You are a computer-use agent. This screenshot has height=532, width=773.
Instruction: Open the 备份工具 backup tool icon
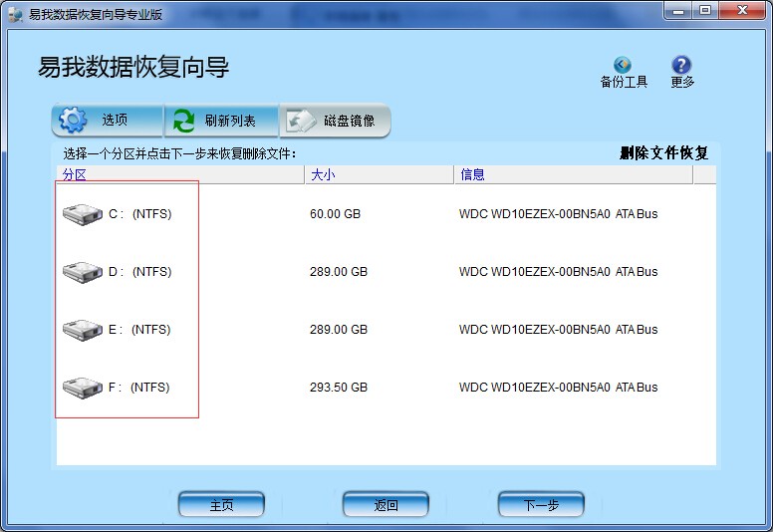(x=623, y=65)
